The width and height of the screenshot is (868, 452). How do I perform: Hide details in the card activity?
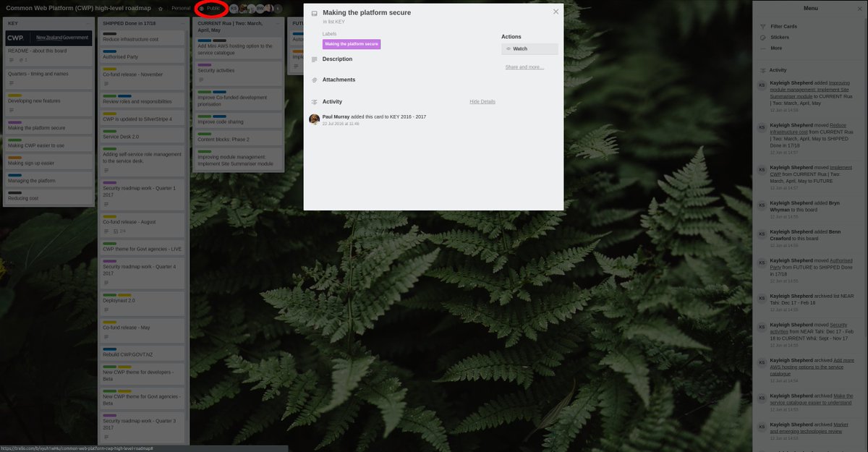click(x=482, y=102)
